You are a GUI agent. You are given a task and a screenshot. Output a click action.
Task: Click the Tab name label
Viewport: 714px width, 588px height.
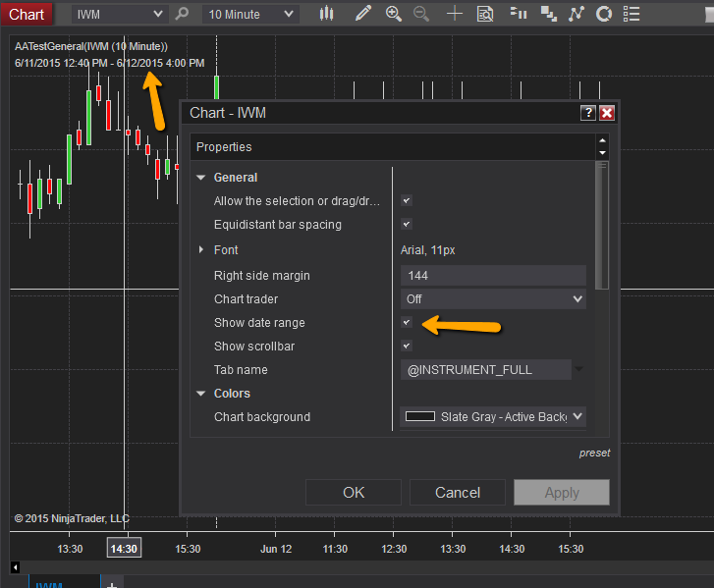pyautogui.click(x=241, y=369)
